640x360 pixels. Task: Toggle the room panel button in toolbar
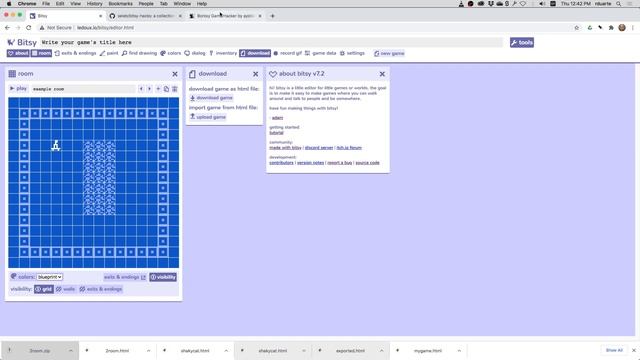(41, 53)
